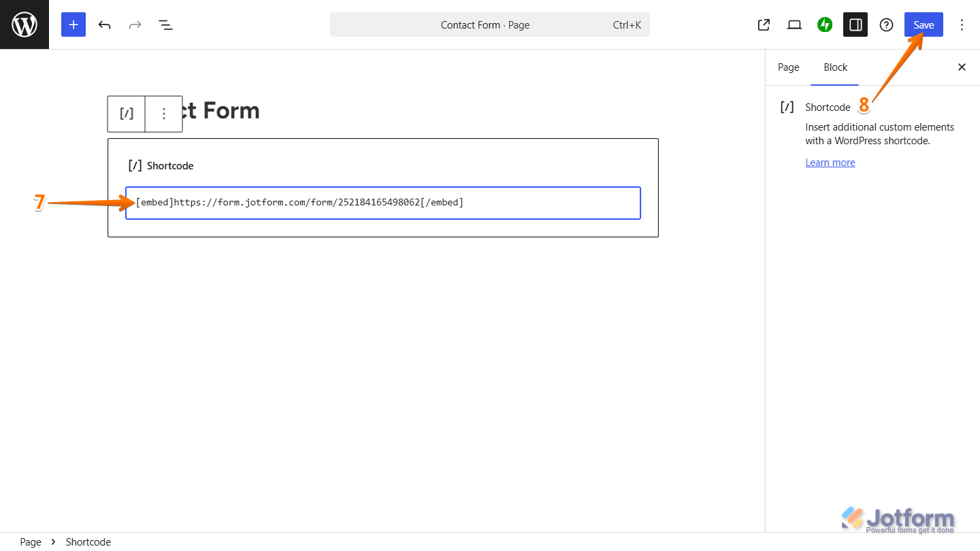Viewport: 980px width, 551px height.
Task: Toggle the Settings sidebar panel
Action: coord(855,24)
